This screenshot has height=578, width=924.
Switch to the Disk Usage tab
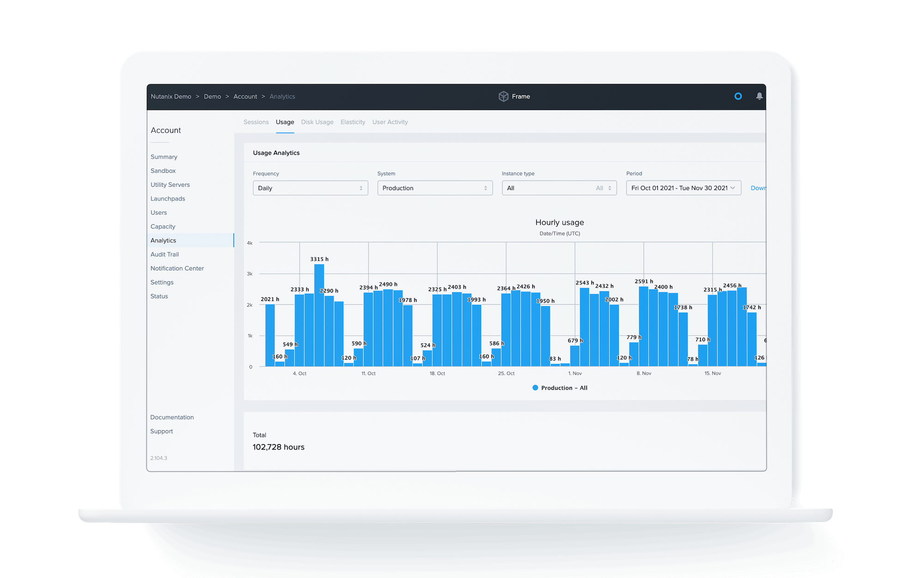(x=317, y=122)
